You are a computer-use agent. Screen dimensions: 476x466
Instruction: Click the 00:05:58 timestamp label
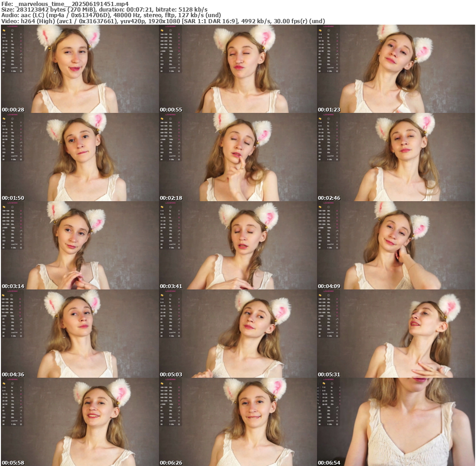point(13,463)
